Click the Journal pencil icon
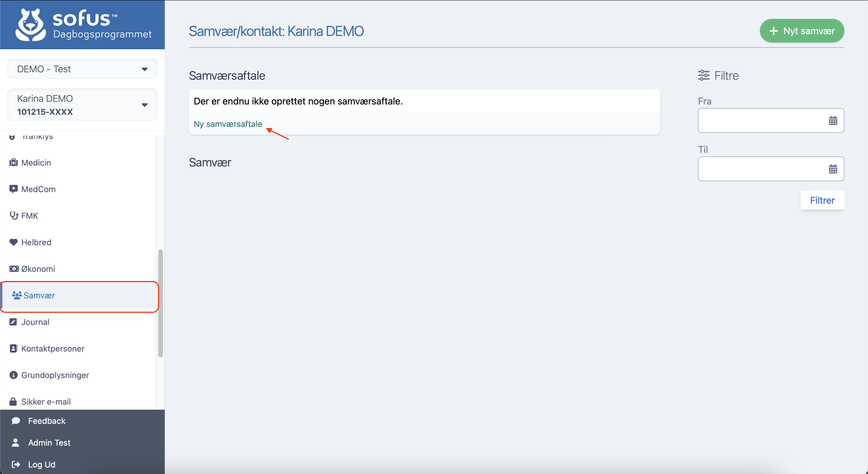Screen dimensions: 868x474 (x=14, y=322)
